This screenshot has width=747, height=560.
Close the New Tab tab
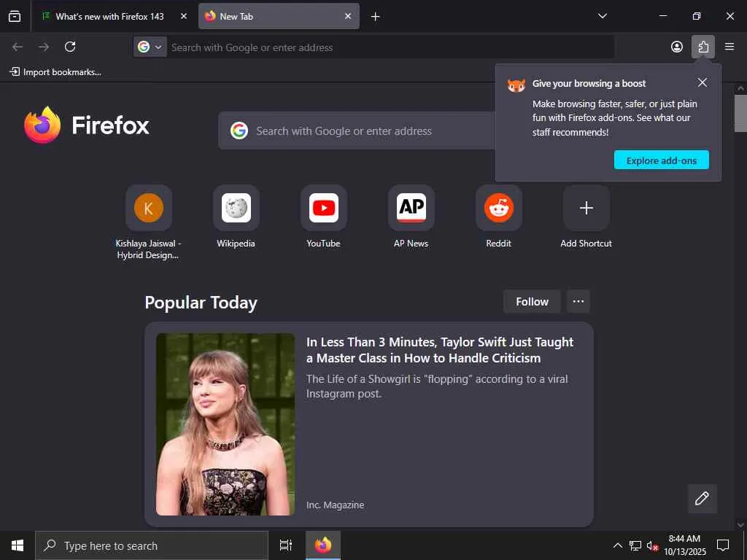click(x=348, y=16)
